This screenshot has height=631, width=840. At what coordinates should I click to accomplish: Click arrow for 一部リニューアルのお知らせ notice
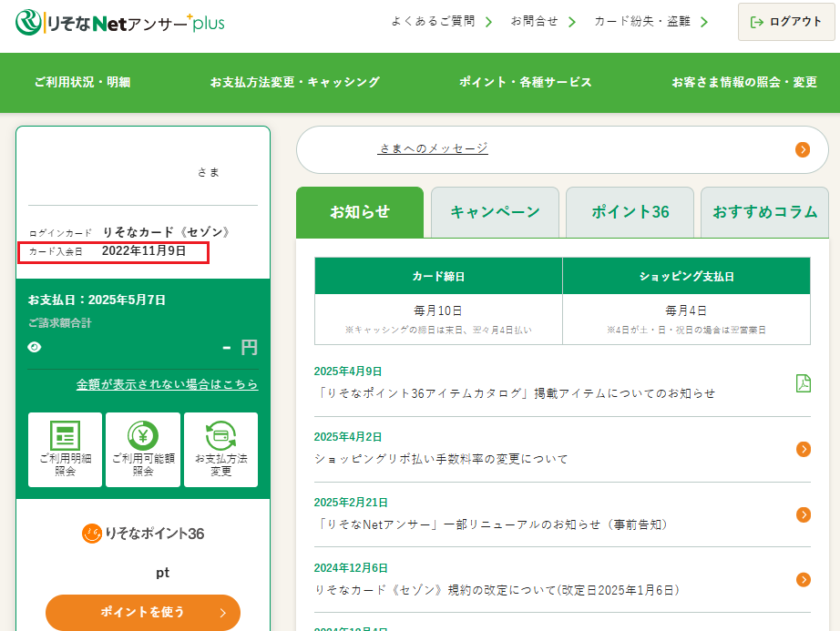tap(803, 514)
